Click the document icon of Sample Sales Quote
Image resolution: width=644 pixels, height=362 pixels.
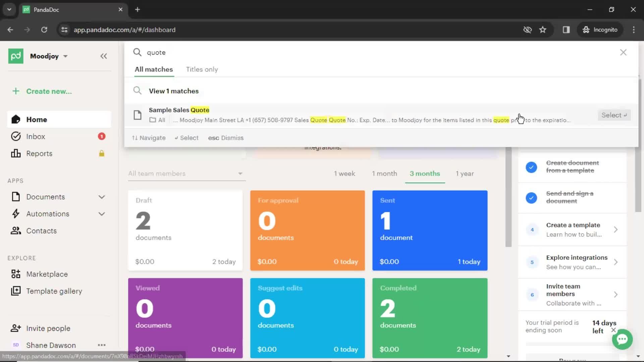click(x=138, y=115)
